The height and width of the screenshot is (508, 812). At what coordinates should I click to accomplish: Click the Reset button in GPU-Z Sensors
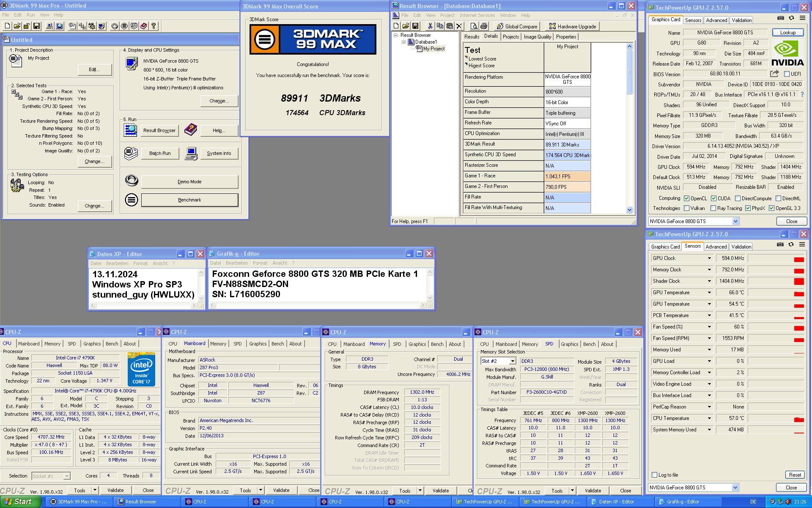click(x=795, y=475)
